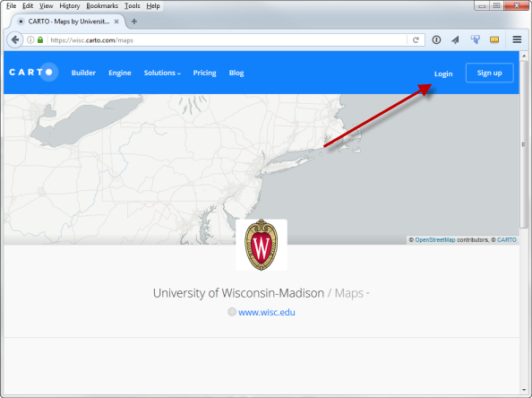Open the CARTO attribution link

[507, 239]
